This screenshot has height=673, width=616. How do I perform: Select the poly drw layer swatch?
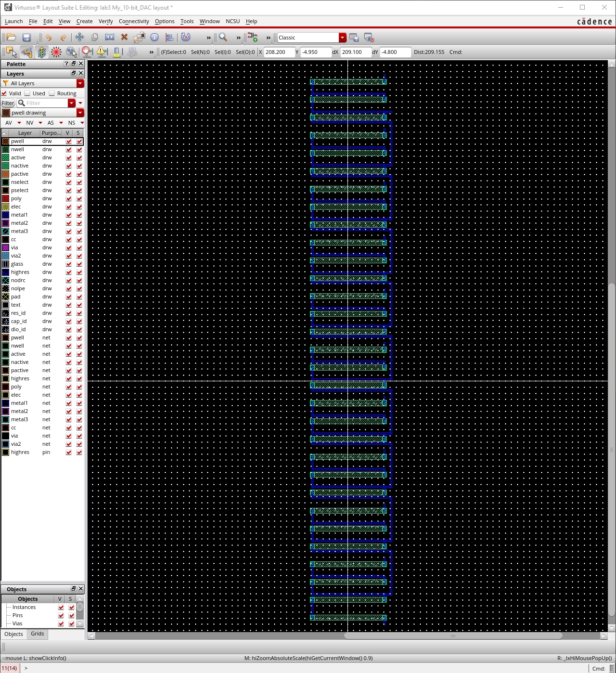click(x=6, y=198)
